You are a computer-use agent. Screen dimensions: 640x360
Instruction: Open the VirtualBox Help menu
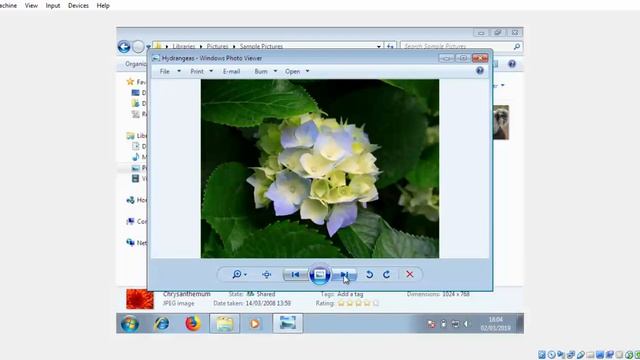tap(103, 6)
